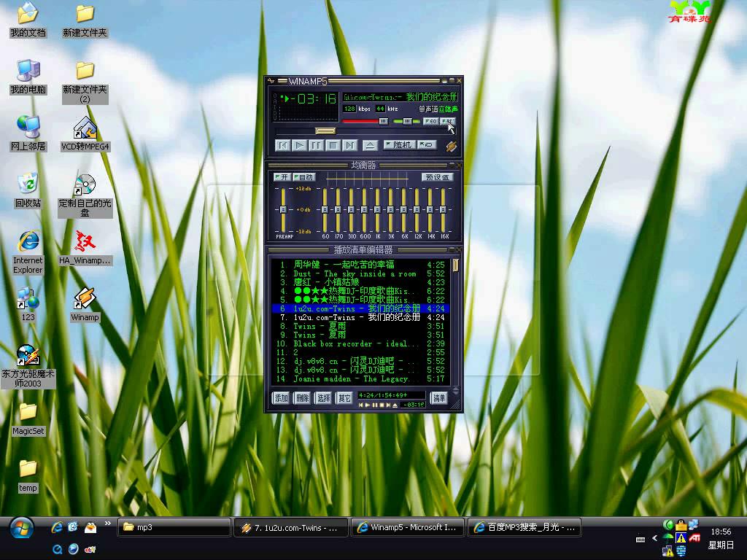Toggle the EQ window button

(430, 122)
